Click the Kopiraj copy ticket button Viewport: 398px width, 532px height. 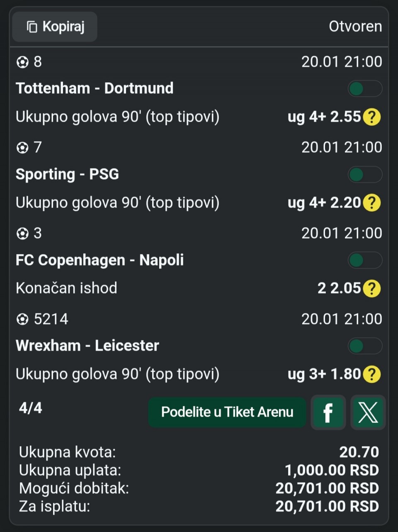tap(55, 27)
